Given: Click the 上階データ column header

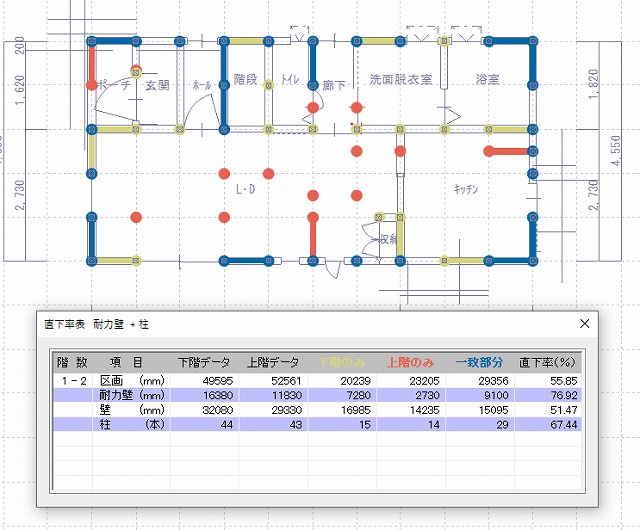Looking at the screenshot, I should (x=273, y=362).
